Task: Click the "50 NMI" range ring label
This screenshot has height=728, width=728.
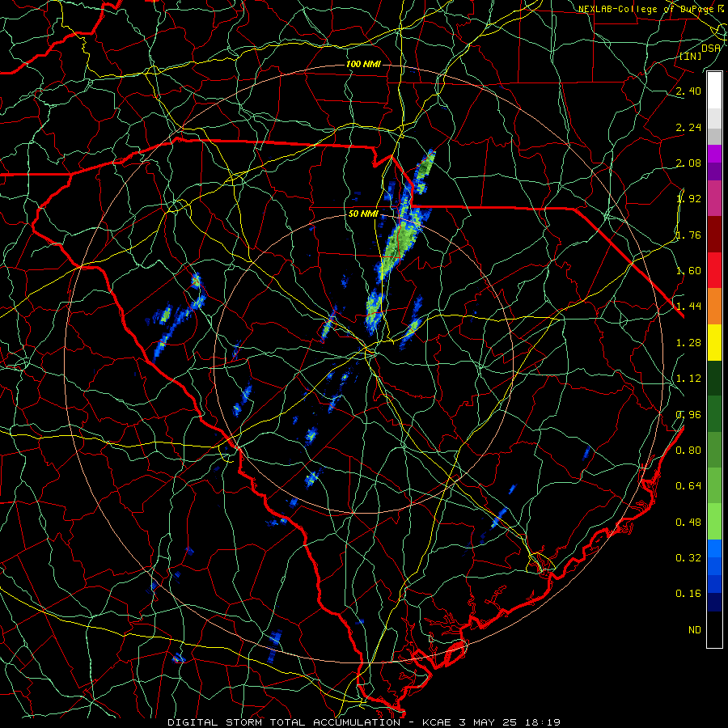Action: pyautogui.click(x=363, y=214)
